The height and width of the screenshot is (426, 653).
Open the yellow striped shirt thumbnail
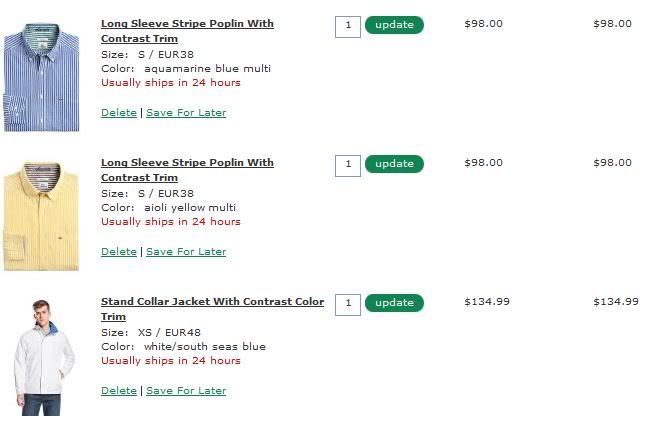[41, 215]
